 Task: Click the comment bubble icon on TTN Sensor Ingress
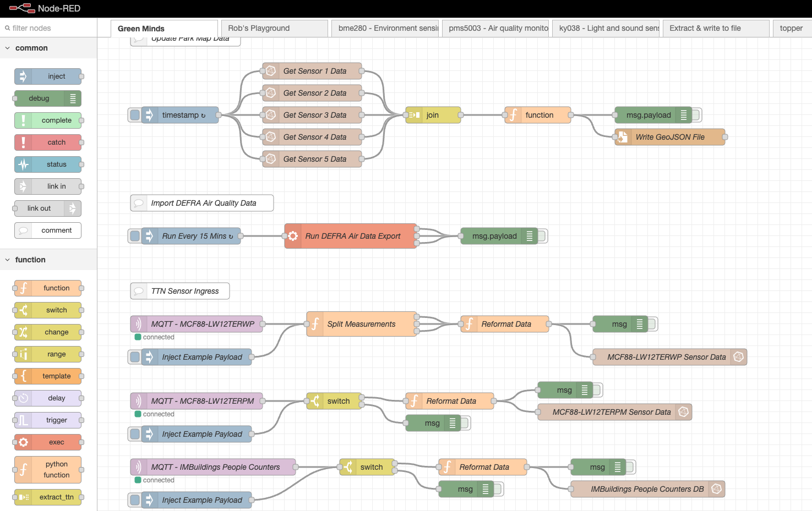tap(139, 291)
